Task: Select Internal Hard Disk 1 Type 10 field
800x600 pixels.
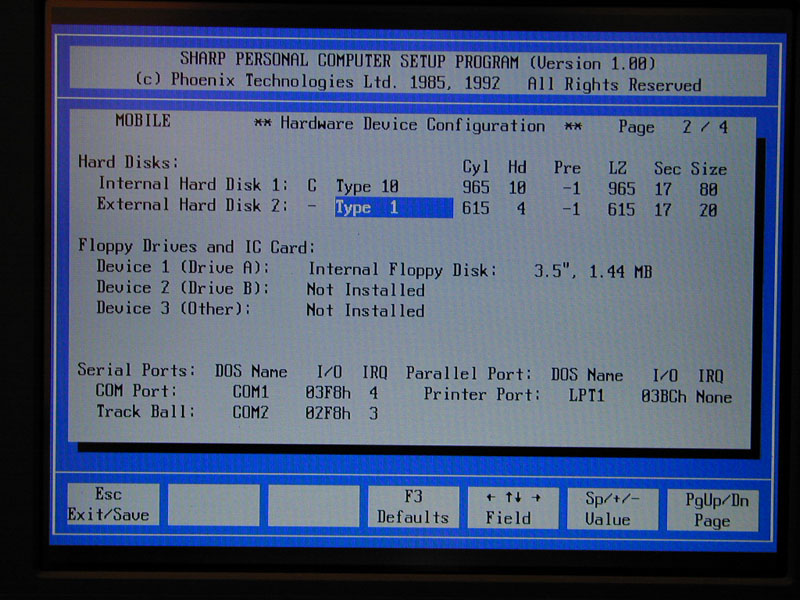Action: [366, 186]
